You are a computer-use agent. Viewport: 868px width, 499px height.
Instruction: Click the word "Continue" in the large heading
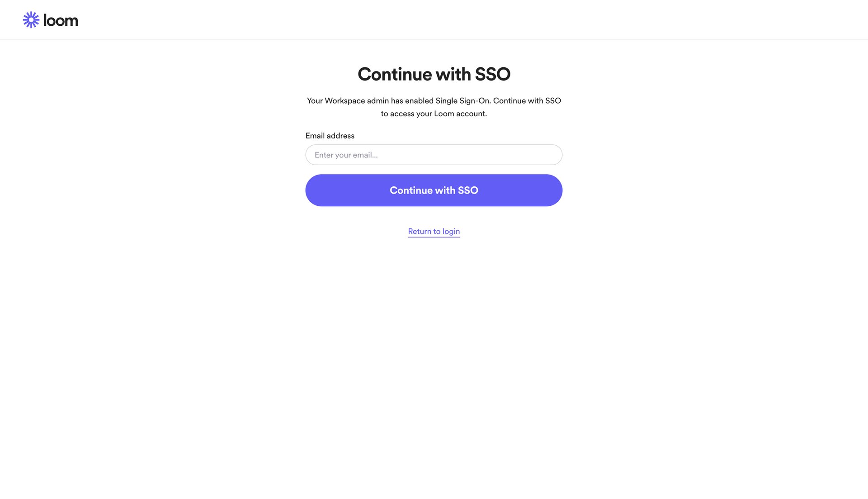(394, 74)
